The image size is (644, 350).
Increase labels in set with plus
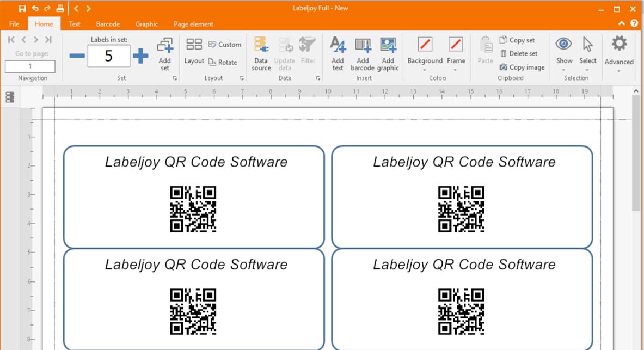(140, 56)
